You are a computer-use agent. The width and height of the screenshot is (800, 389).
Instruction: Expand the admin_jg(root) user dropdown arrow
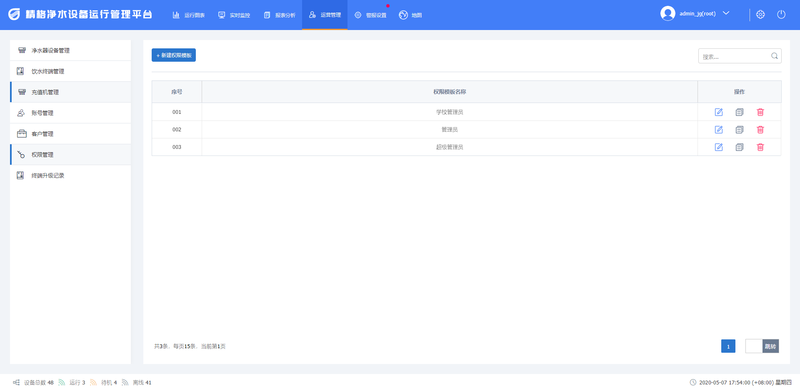coord(726,13)
